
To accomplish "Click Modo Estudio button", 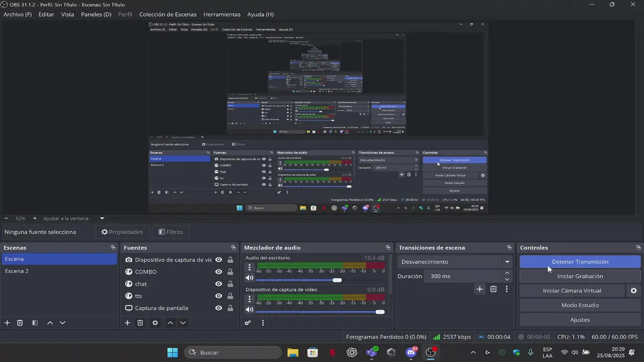I will [580, 305].
